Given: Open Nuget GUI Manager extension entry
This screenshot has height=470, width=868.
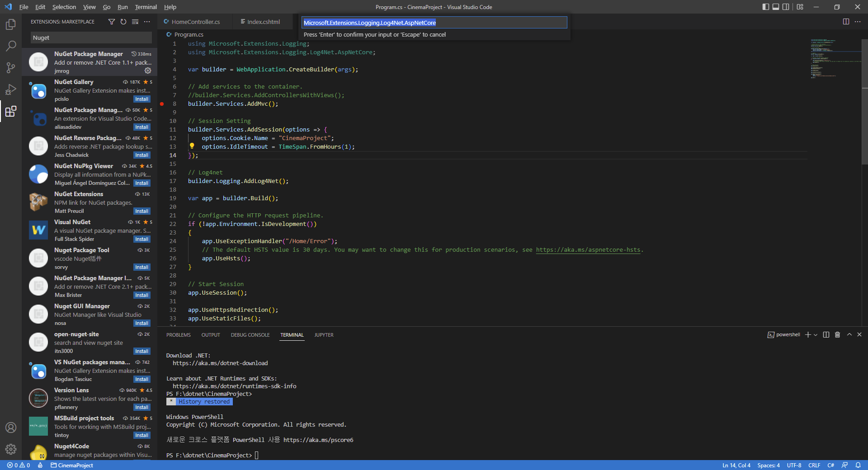Looking at the screenshot, I should pyautogui.click(x=90, y=314).
